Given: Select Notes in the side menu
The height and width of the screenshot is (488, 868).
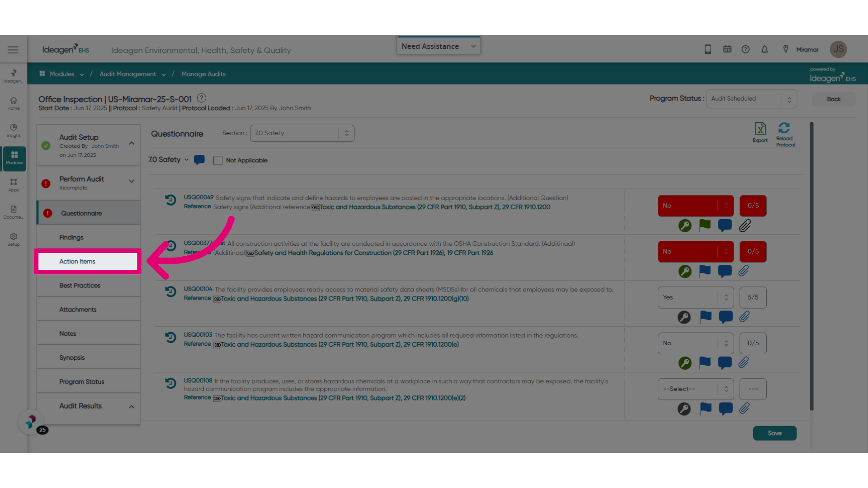Looking at the screenshot, I should point(89,333).
